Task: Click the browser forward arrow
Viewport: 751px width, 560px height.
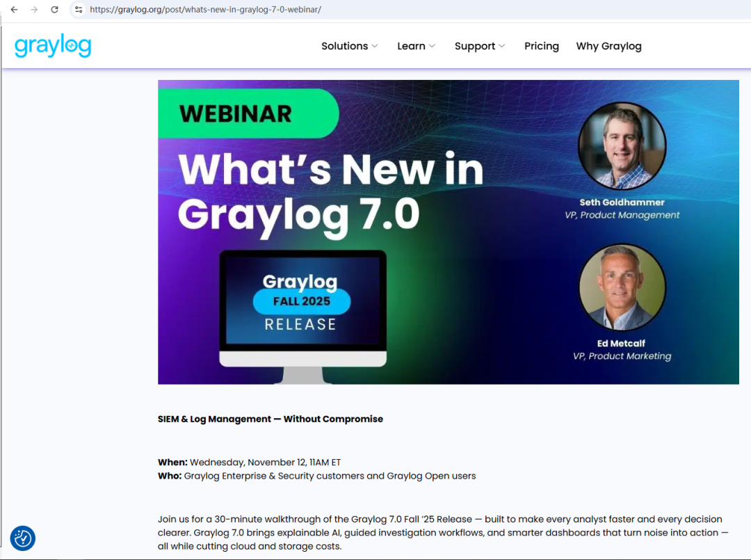Action: coord(34,10)
